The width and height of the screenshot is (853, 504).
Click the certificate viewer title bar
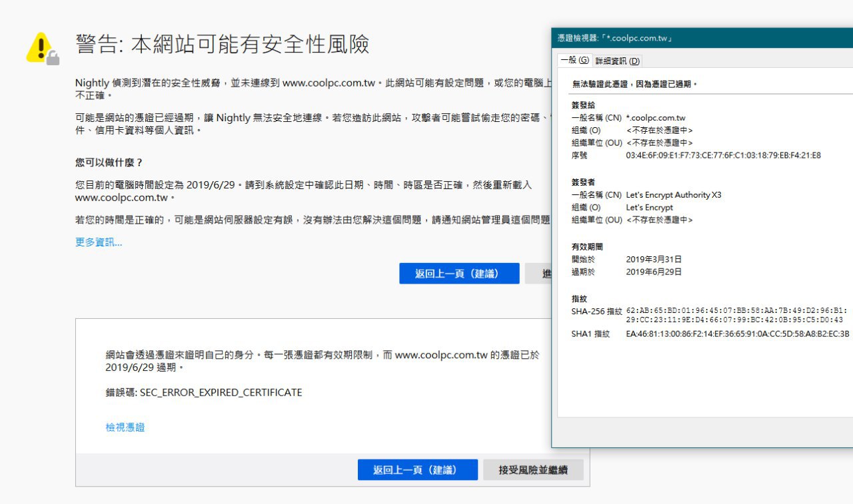(x=702, y=38)
